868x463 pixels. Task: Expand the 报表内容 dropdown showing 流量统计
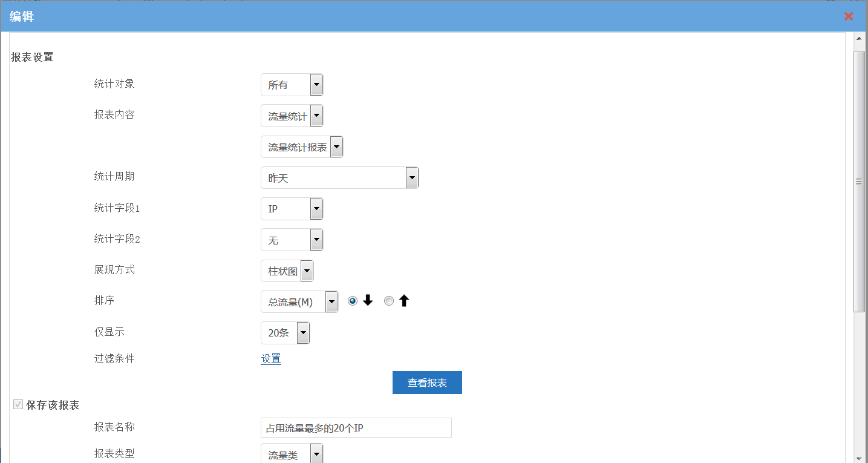point(292,116)
